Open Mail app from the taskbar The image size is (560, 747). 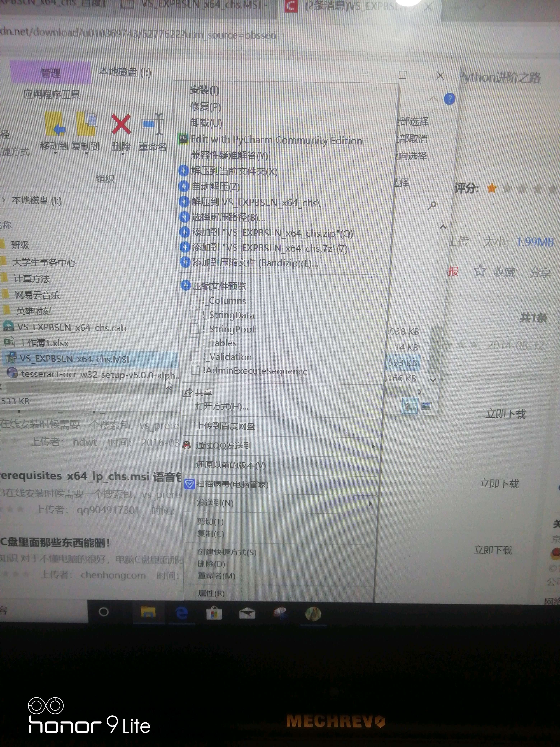click(247, 613)
